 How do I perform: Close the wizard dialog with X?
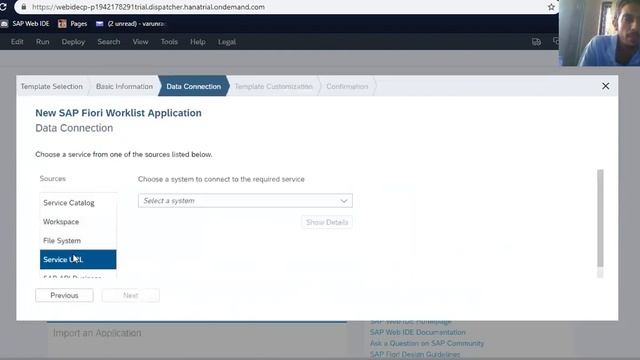pyautogui.click(x=605, y=86)
